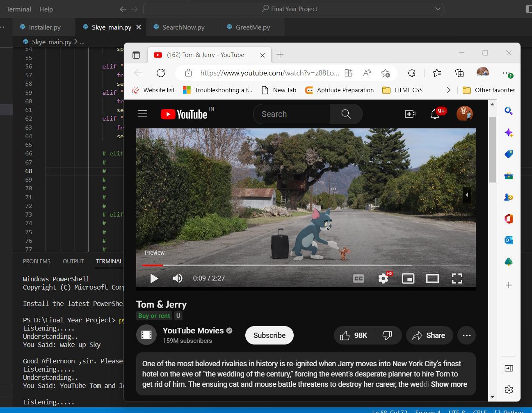Enable miniplayer mode
The height and width of the screenshot is (413, 532).
(408, 278)
